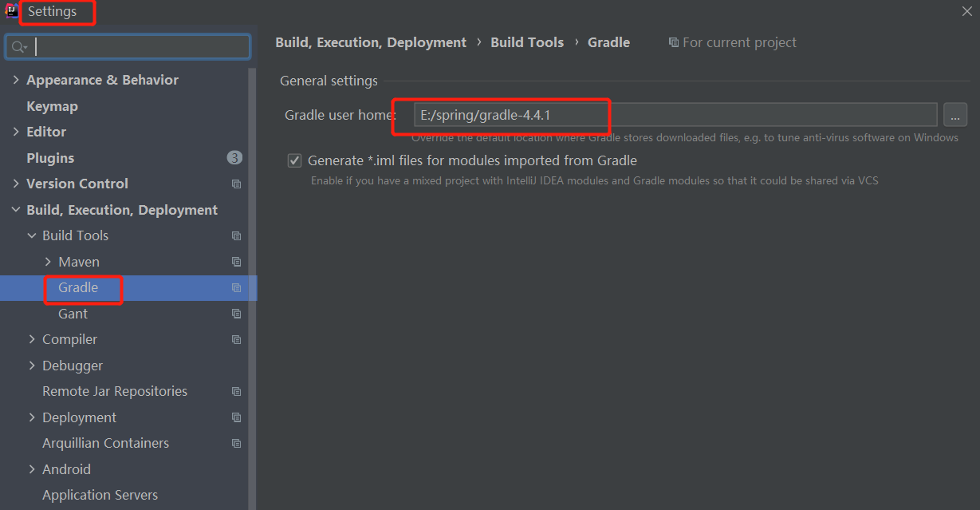Viewport: 980px width, 510px height.
Task: Toggle Generate *.iml files checkbox
Action: pos(294,160)
